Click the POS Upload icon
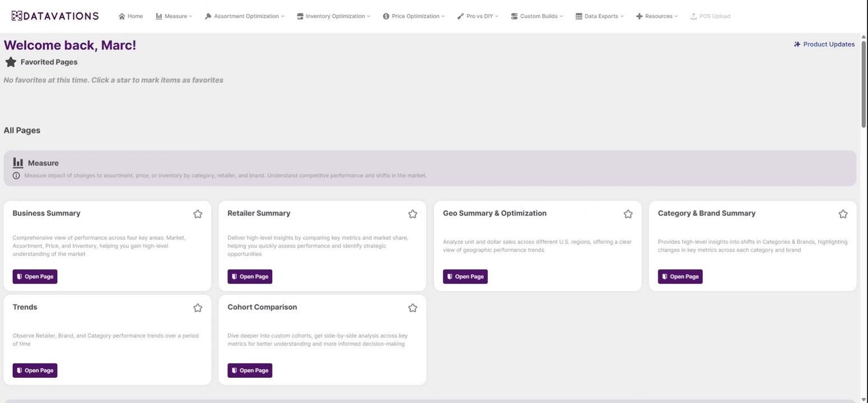Image resolution: width=868 pixels, height=403 pixels. click(x=694, y=16)
